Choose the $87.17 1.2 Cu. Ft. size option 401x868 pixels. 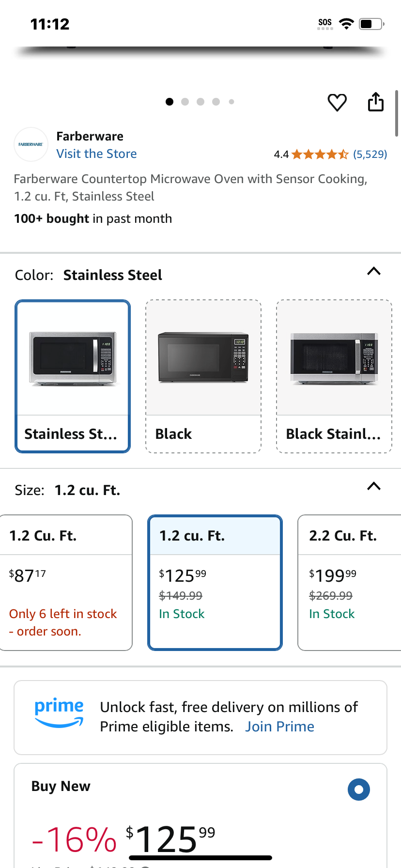tap(65, 583)
